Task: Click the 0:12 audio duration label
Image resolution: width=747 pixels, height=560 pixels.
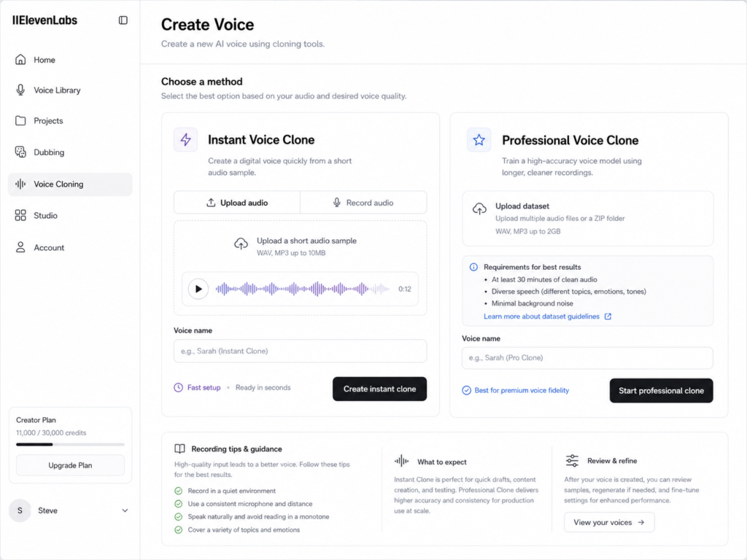Action: pos(404,289)
